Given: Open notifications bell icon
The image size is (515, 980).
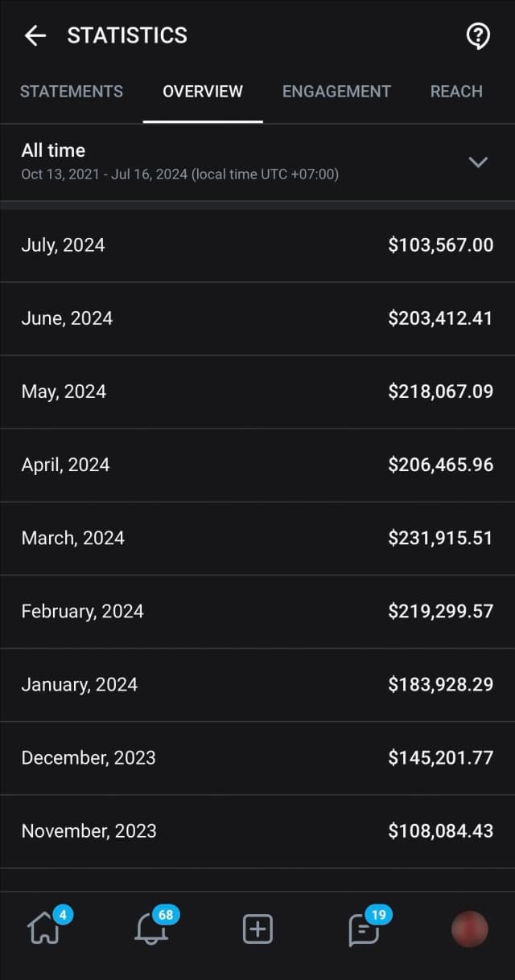Looking at the screenshot, I should (x=150, y=929).
